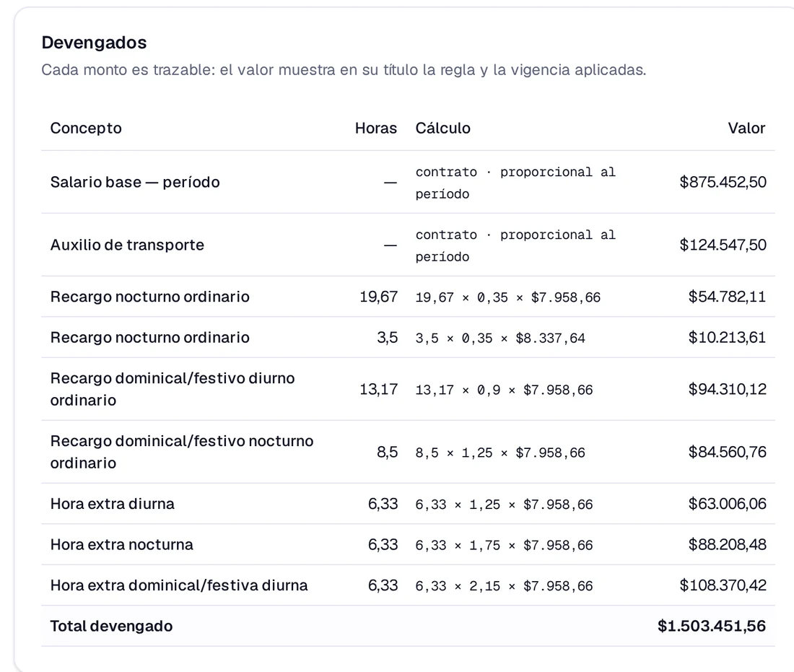Click the value $88.208,48
The width and height of the screenshot is (794, 672).
pyautogui.click(x=727, y=545)
